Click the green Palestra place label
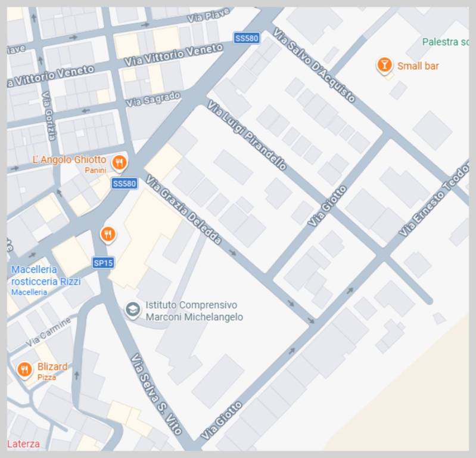This screenshot has width=476, height=458. (445, 42)
